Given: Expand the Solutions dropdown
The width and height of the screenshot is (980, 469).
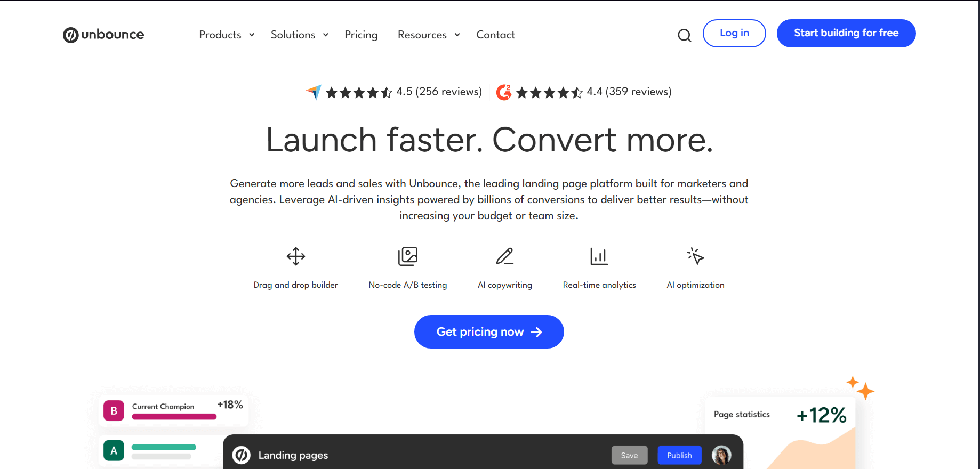Looking at the screenshot, I should [x=300, y=35].
